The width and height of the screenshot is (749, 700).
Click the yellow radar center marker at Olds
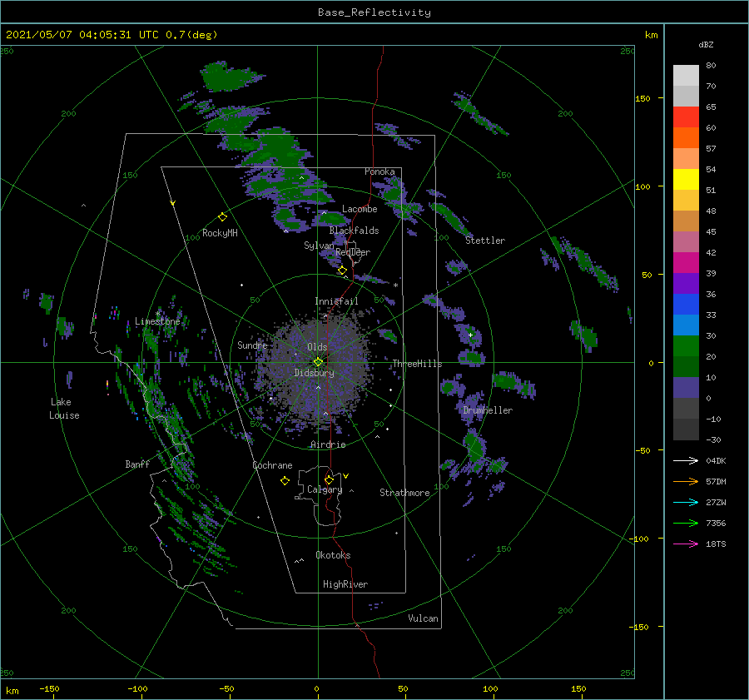pos(318,362)
